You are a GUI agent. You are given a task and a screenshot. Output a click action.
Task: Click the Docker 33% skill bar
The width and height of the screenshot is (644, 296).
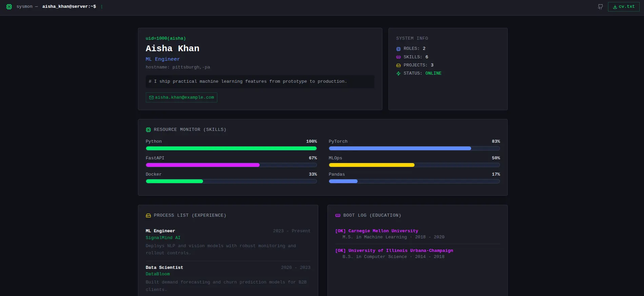[231, 181]
